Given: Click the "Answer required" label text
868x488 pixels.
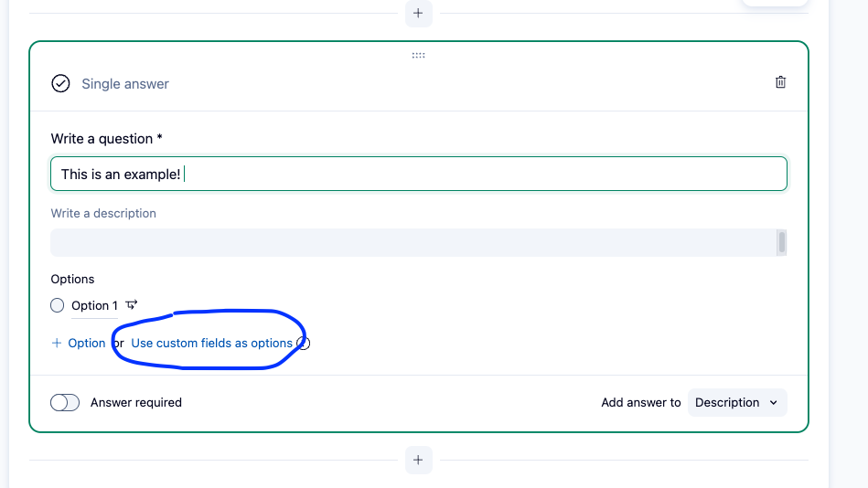Looking at the screenshot, I should (x=136, y=402).
